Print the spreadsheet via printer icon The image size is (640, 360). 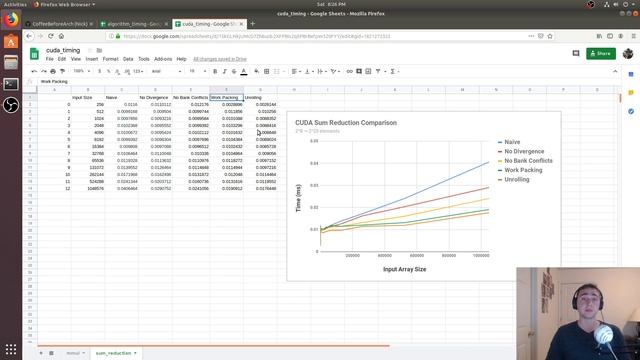[x=53, y=71]
